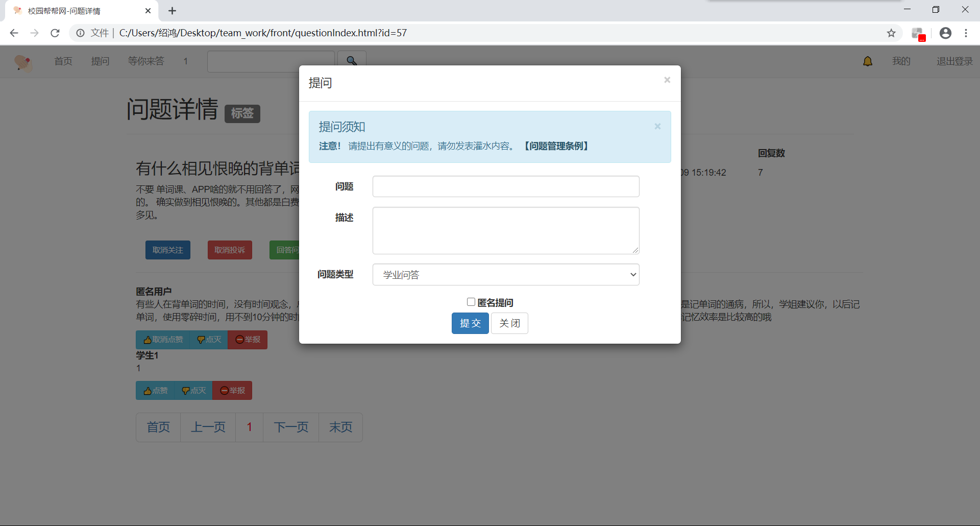
Task: Go to 首页 in pagination
Action: (158, 427)
